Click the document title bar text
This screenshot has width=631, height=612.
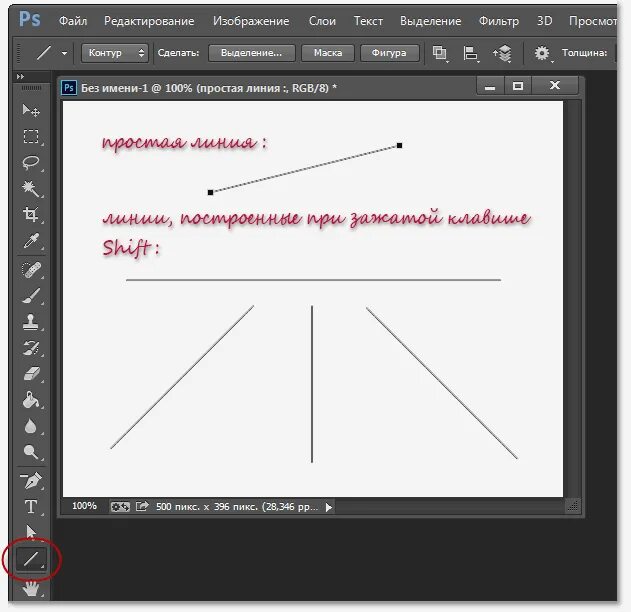click(x=209, y=88)
